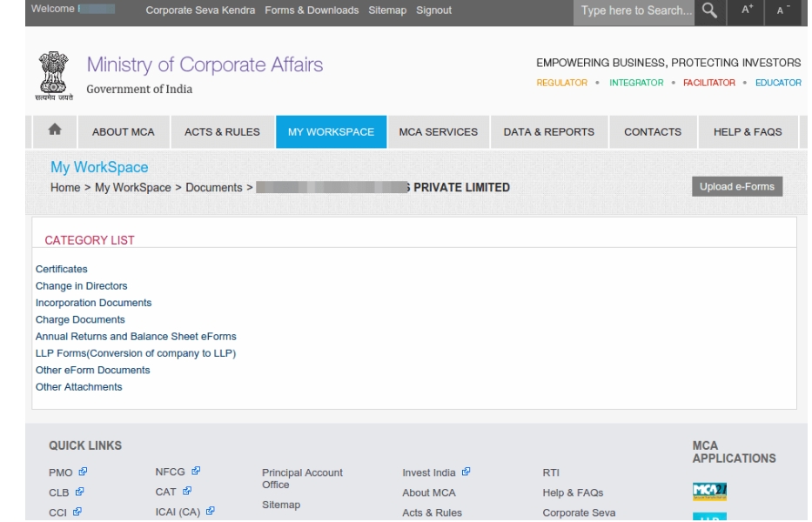The image size is (812, 522).
Task: Open the MCA21 application logo
Action: tap(709, 492)
